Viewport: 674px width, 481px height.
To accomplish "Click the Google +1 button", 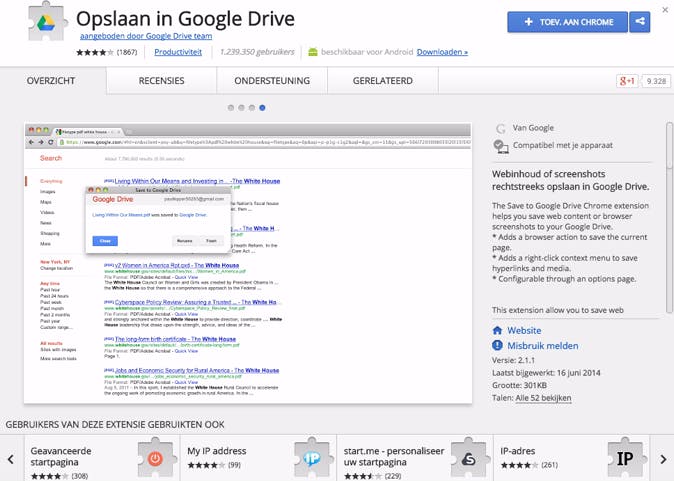I will click(627, 81).
